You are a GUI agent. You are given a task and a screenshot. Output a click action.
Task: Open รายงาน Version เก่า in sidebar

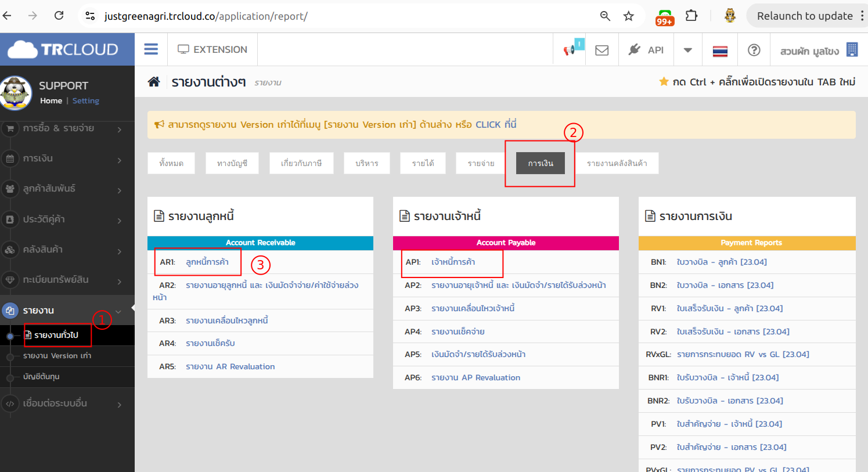pos(57,356)
